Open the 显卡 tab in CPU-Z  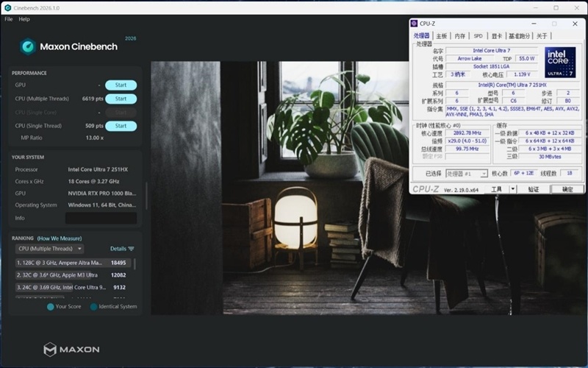(497, 36)
